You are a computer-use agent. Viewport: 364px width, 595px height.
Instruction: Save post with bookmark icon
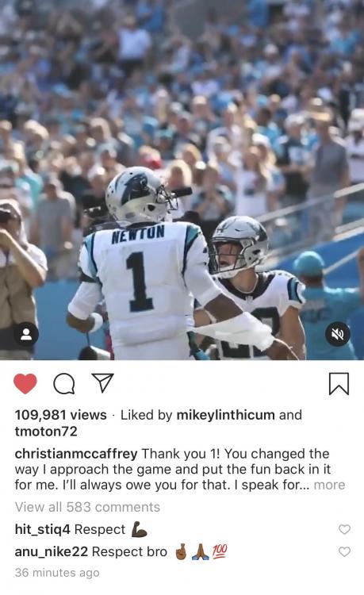[x=338, y=384]
